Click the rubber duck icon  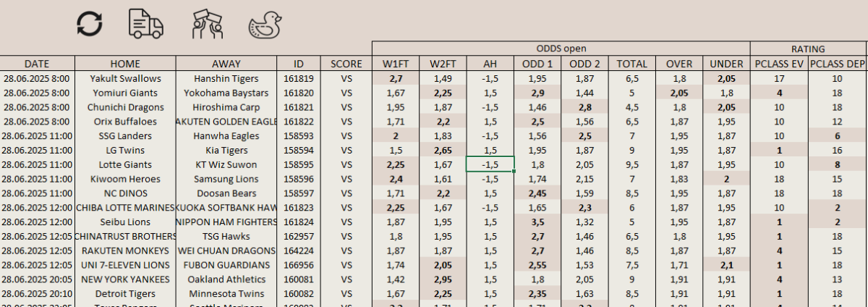[264, 25]
